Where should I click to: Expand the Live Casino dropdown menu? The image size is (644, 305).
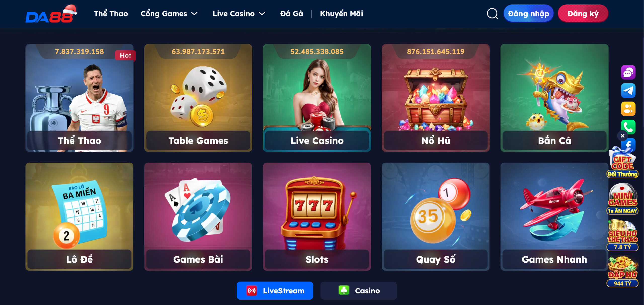click(x=239, y=14)
